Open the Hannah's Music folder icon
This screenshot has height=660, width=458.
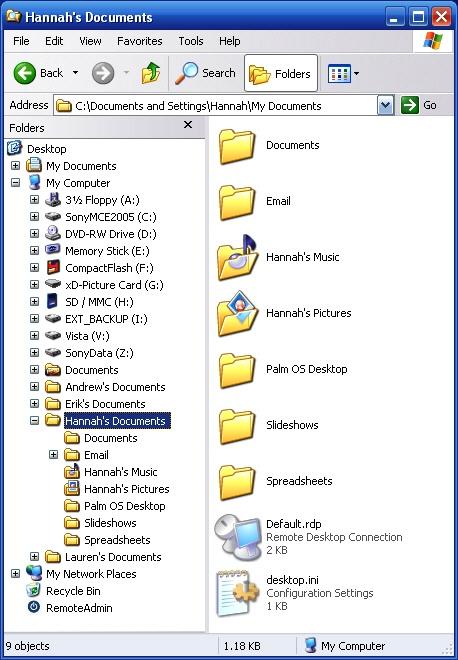[237, 257]
